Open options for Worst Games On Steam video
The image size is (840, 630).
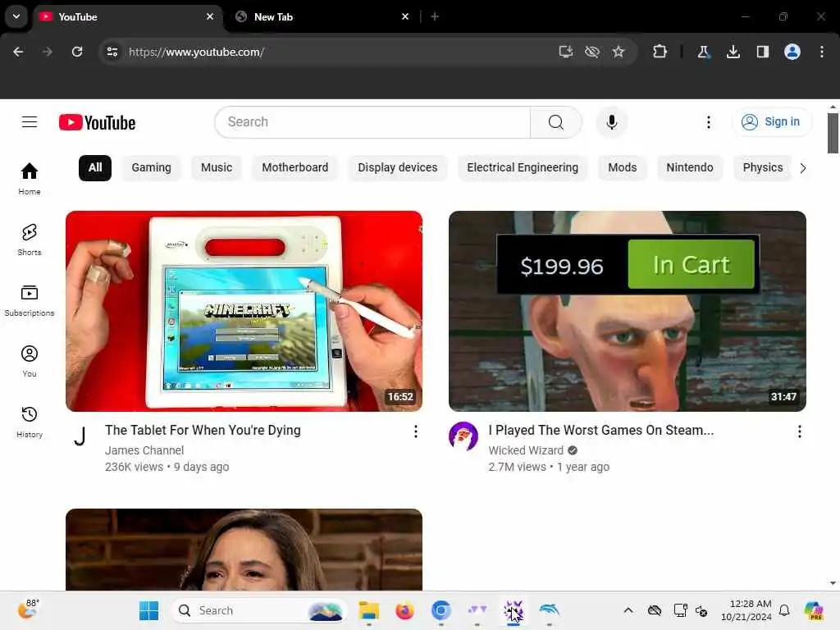point(799,431)
